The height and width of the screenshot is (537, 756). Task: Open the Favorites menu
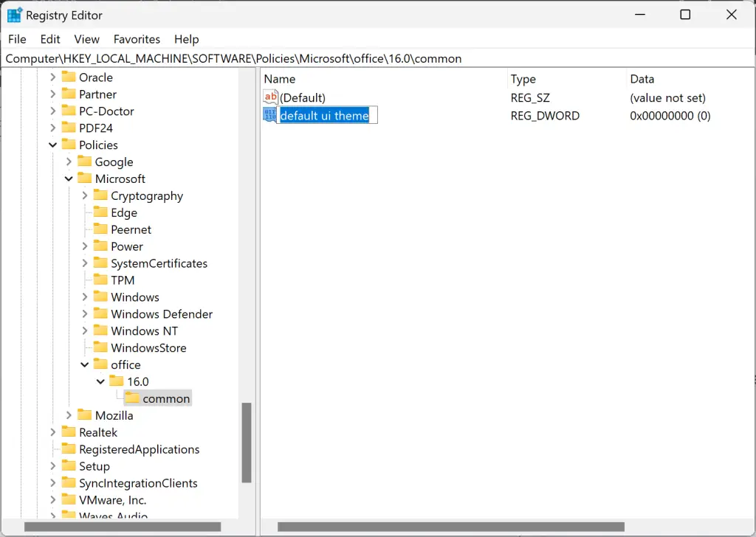point(137,39)
